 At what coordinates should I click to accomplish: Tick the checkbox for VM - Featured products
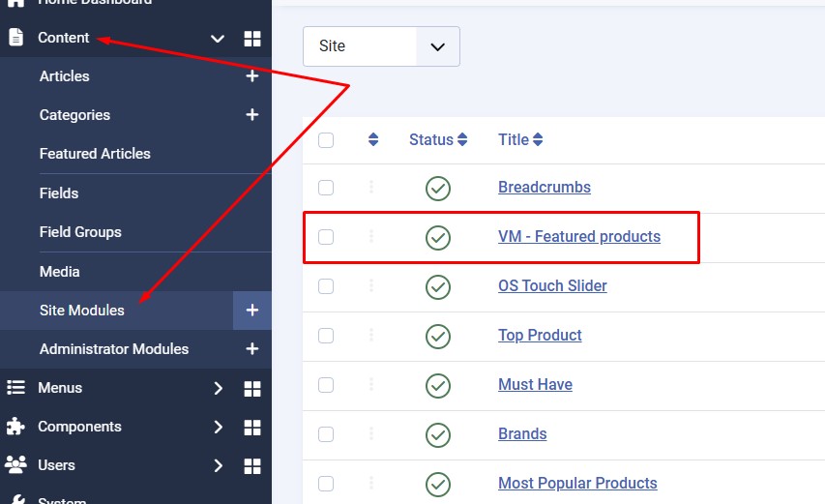326,237
